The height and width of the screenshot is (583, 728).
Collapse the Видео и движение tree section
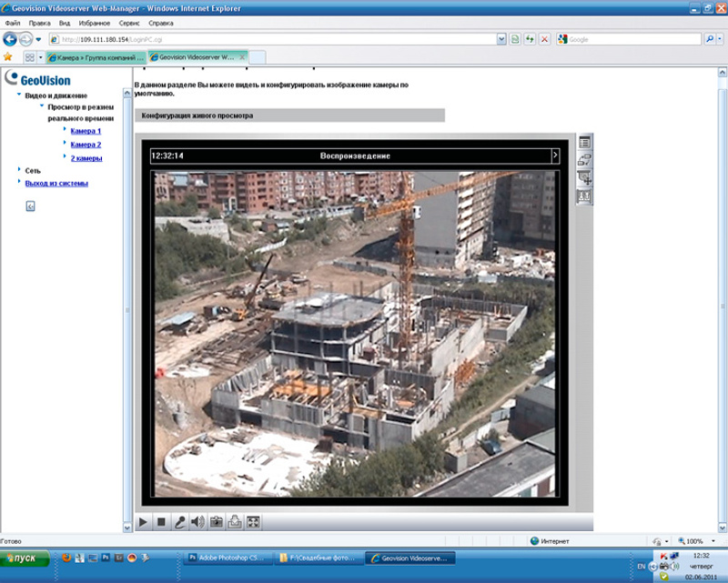[x=19, y=95]
